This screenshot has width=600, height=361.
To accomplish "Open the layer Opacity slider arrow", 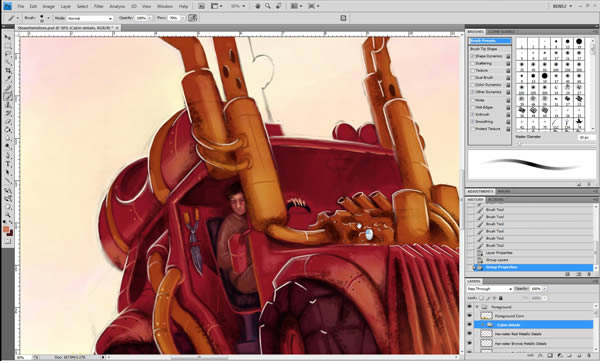I will (545, 289).
